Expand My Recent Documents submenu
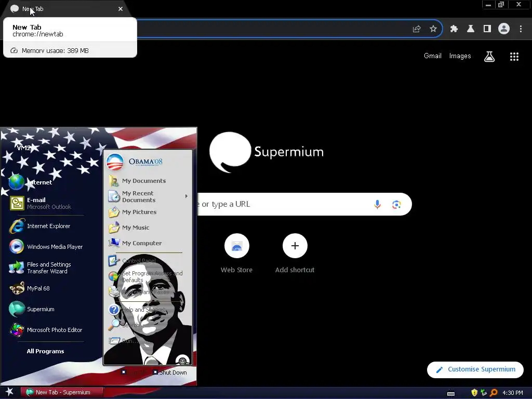The image size is (532, 399). 148,196
